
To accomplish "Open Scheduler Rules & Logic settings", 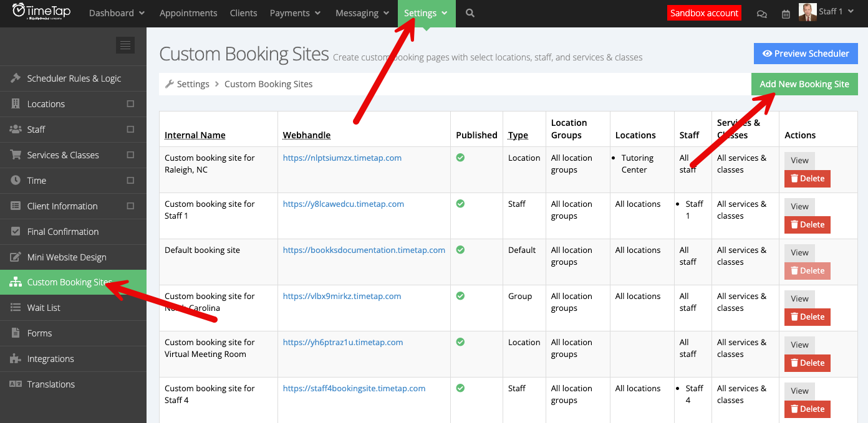I will (73, 78).
